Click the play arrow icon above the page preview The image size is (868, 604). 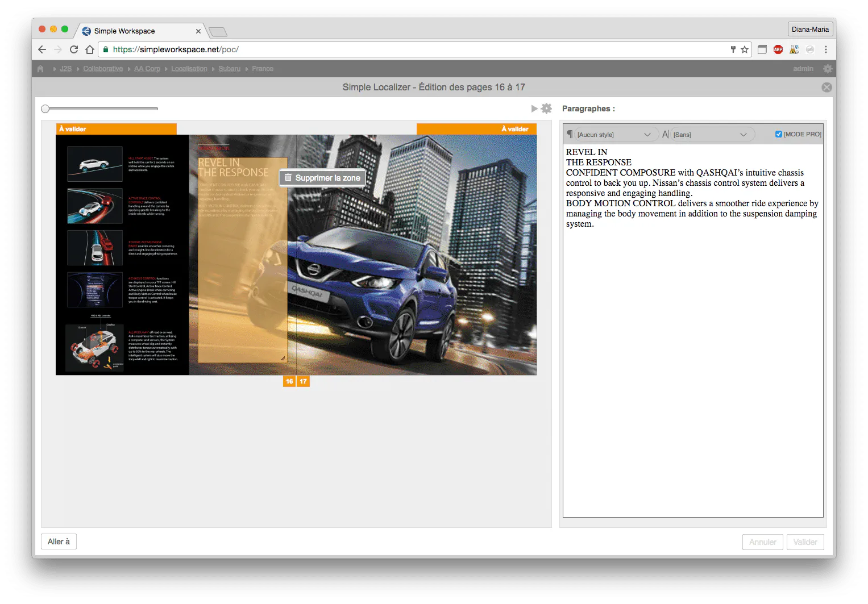pyautogui.click(x=534, y=109)
